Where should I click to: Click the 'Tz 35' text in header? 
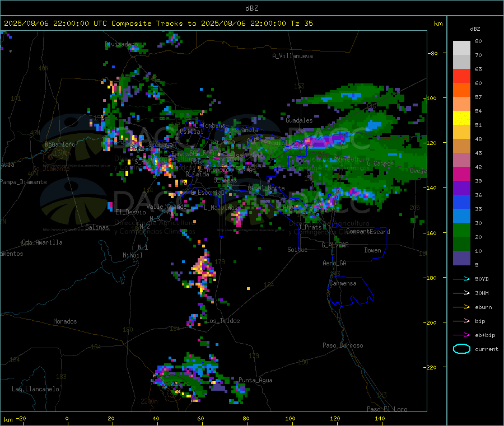[x=301, y=24]
